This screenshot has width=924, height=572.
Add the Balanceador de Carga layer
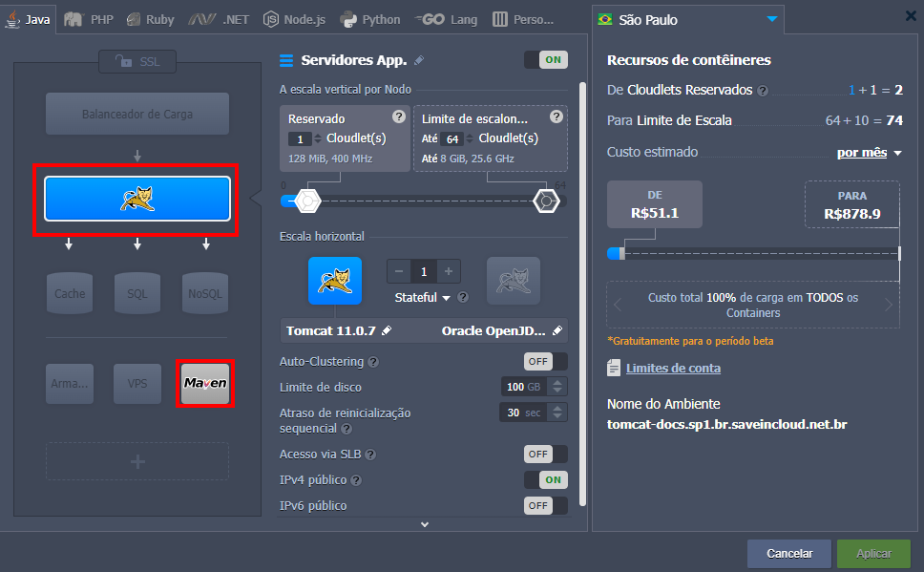tap(137, 114)
